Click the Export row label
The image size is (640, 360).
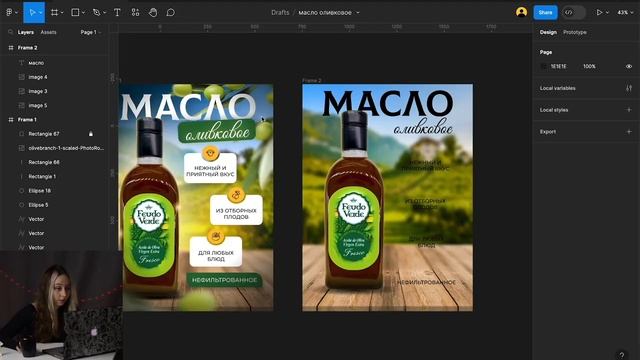click(548, 131)
